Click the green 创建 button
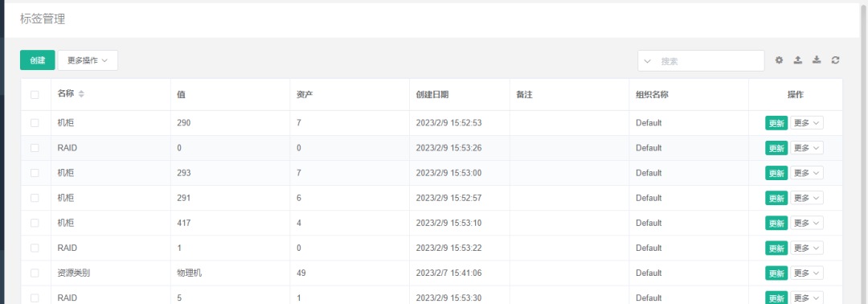The height and width of the screenshot is (304, 868). pyautogui.click(x=38, y=60)
